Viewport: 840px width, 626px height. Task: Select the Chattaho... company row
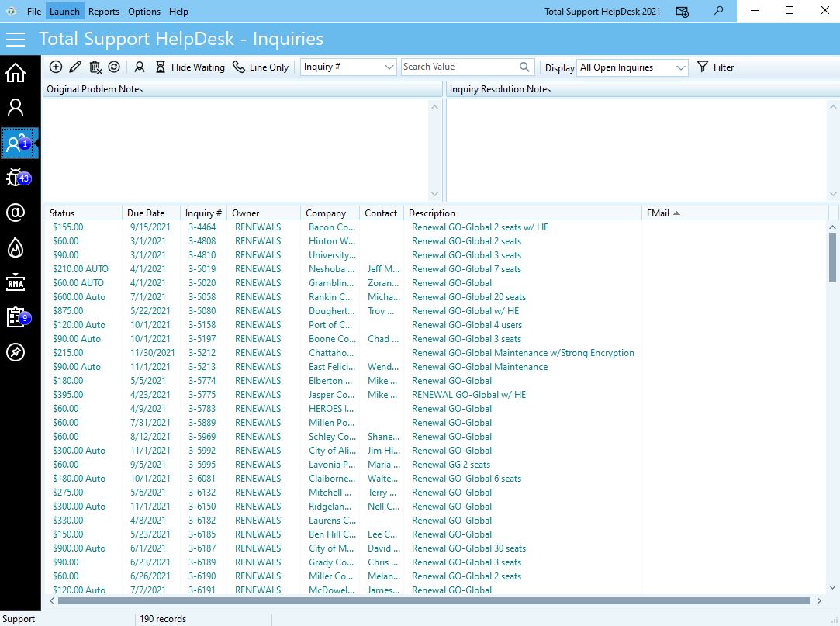point(437,353)
